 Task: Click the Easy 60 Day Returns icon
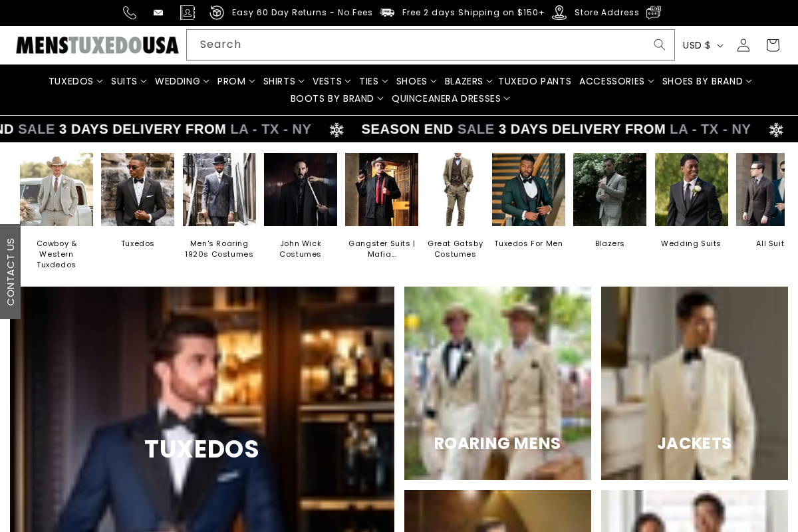tap(216, 13)
